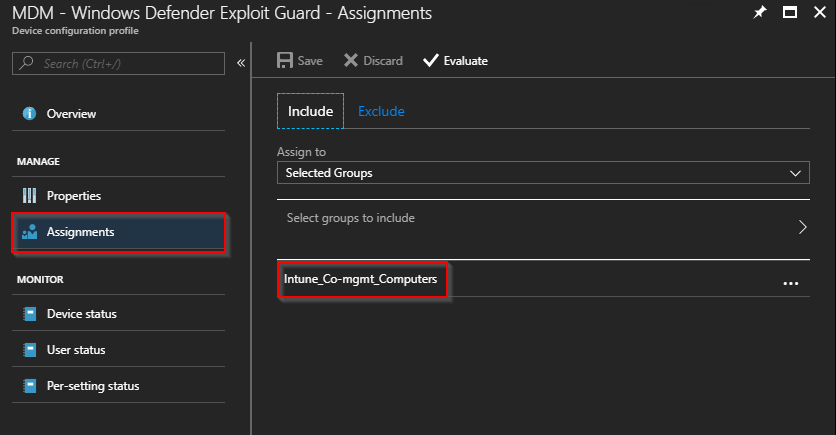The image size is (836, 435).
Task: Collapse the sidebar with the double chevron
Action: (241, 63)
